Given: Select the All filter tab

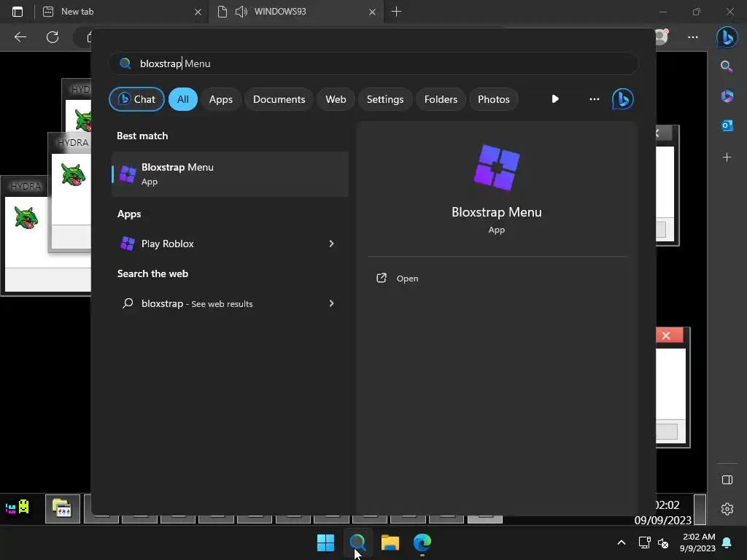Looking at the screenshot, I should tap(183, 99).
